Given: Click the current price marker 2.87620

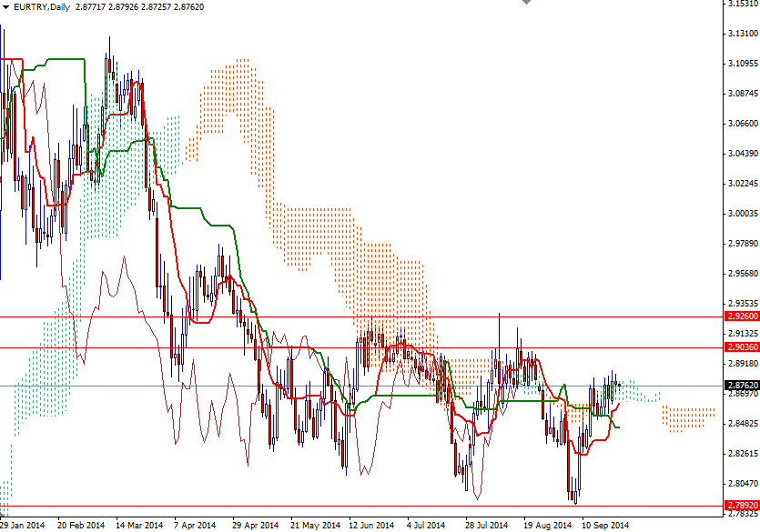Looking at the screenshot, I should [737, 385].
